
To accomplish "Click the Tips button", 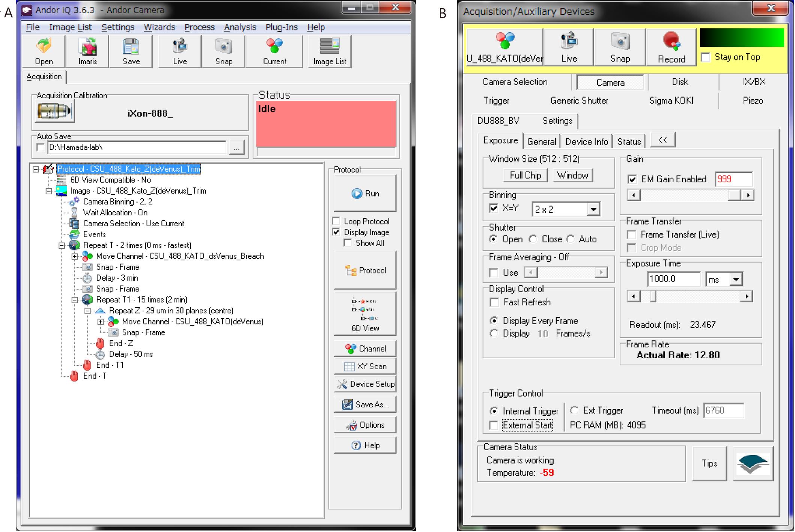I will (709, 464).
